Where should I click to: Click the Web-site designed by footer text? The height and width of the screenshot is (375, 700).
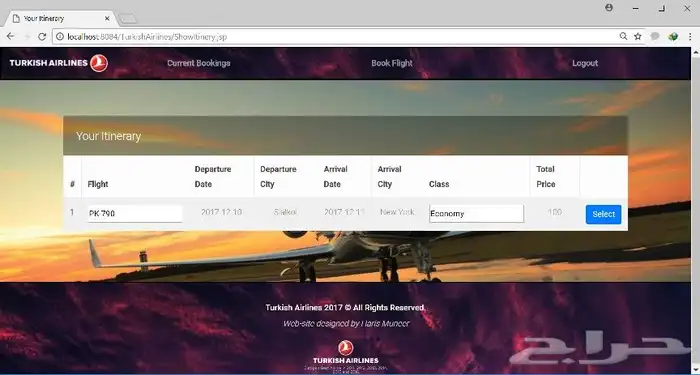[346, 323]
